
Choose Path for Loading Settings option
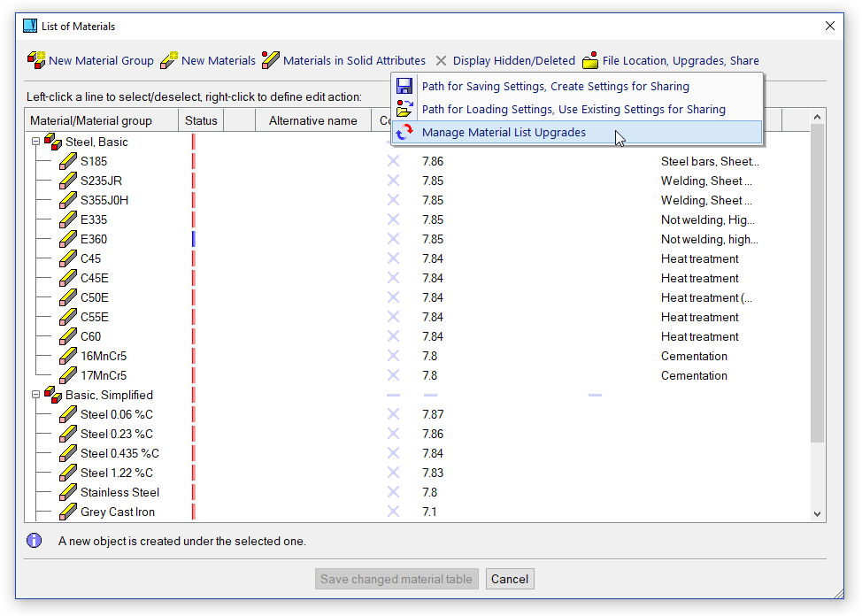(x=573, y=109)
